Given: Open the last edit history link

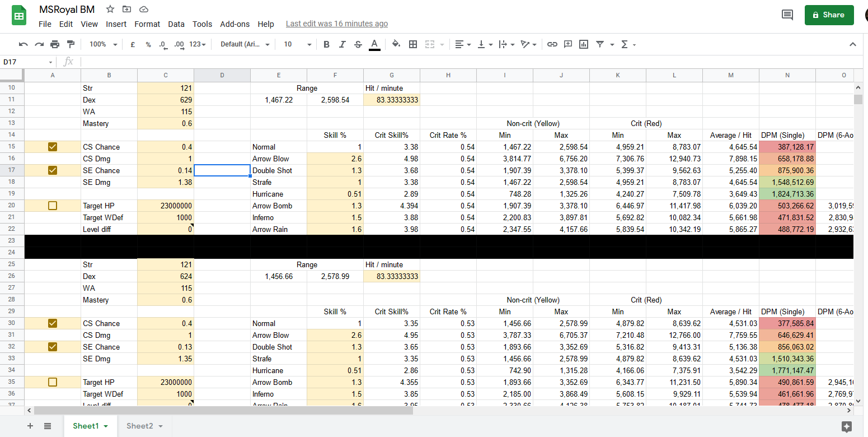Looking at the screenshot, I should click(x=336, y=24).
